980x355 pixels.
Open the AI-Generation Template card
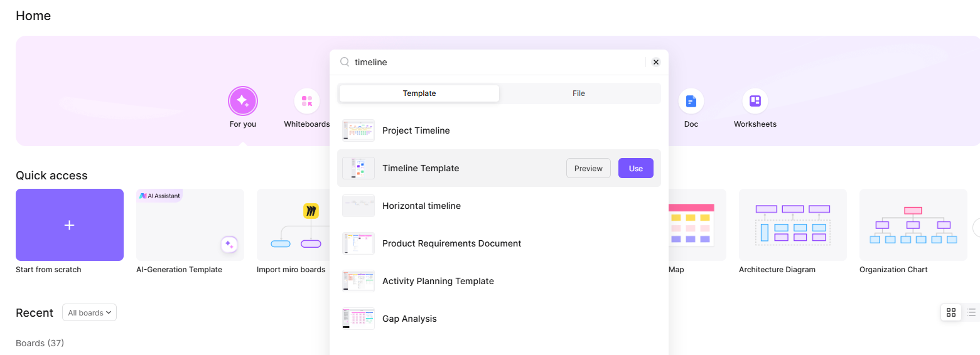coord(190,225)
